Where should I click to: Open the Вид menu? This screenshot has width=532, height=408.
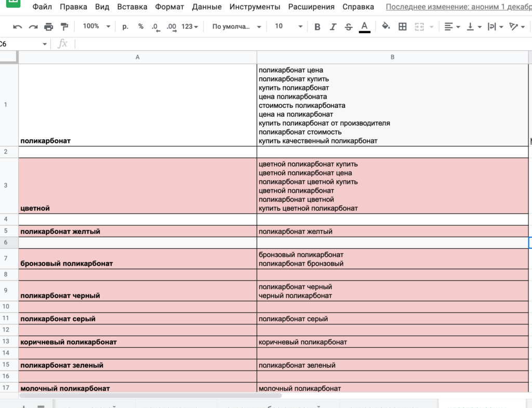coord(102,7)
